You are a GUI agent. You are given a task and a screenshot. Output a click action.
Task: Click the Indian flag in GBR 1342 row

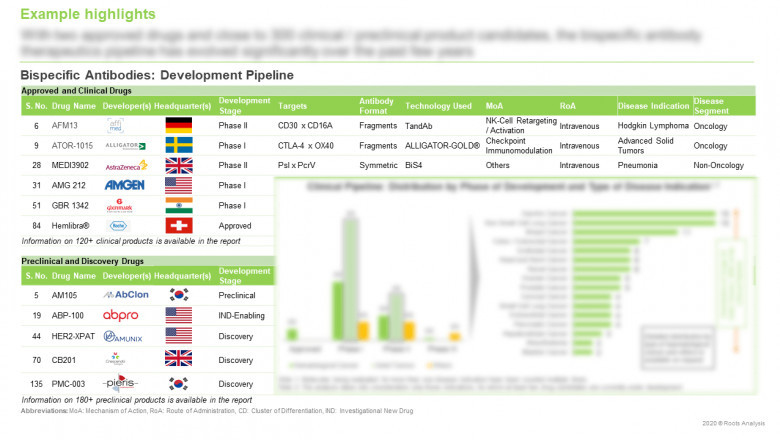point(179,205)
